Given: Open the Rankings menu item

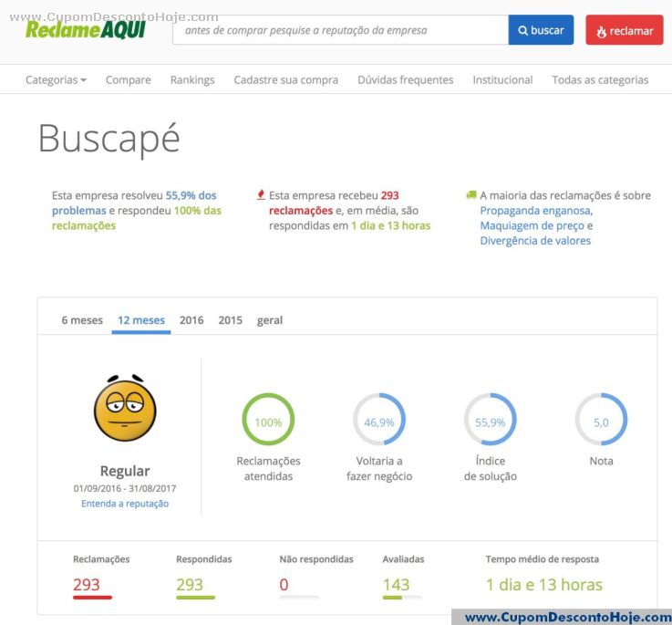Looking at the screenshot, I should click(192, 79).
